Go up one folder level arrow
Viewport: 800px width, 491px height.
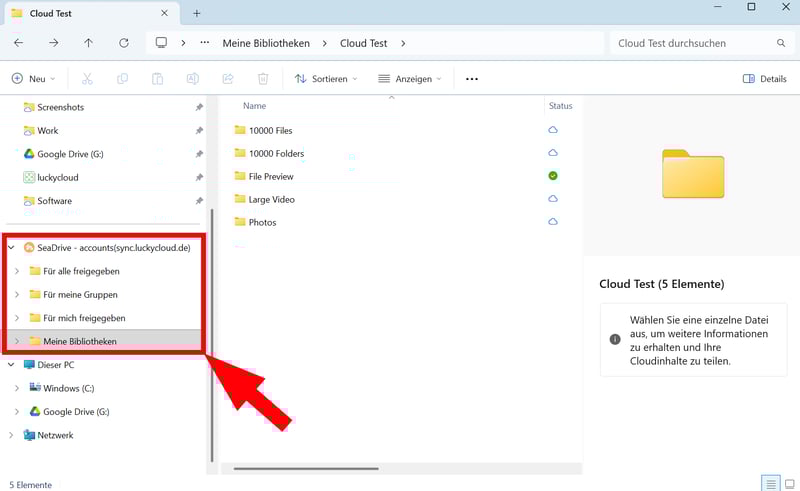[x=88, y=43]
